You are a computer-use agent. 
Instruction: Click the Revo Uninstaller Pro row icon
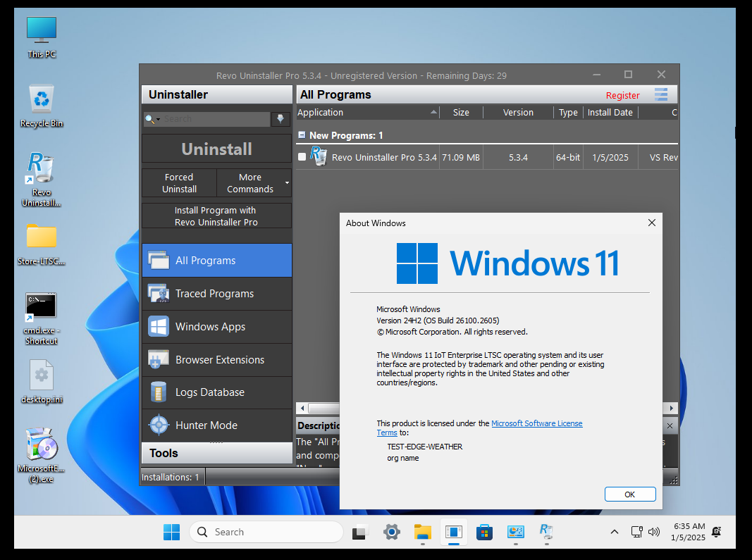[x=319, y=156]
